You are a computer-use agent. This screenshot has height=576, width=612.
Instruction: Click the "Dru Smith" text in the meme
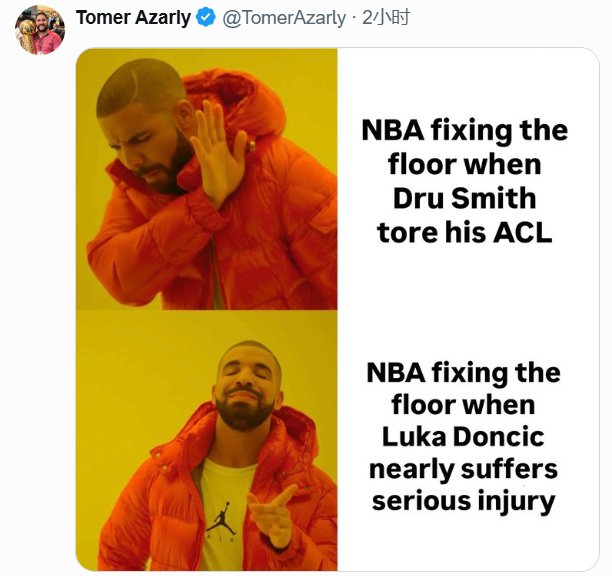pos(463,197)
